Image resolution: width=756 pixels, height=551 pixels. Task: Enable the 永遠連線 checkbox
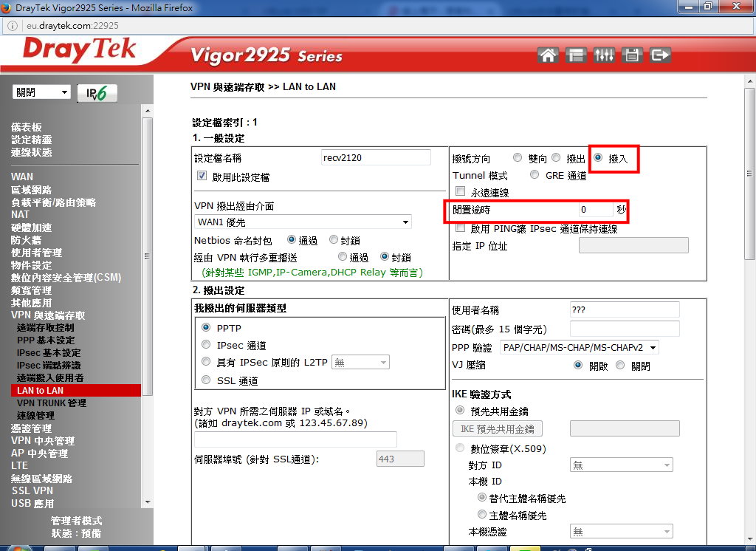click(x=461, y=192)
